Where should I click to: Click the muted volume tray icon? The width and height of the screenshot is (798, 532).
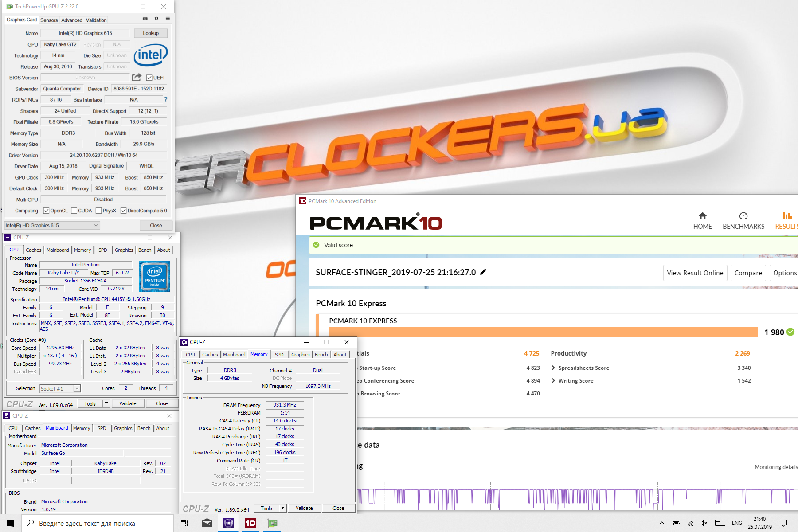[704, 523]
